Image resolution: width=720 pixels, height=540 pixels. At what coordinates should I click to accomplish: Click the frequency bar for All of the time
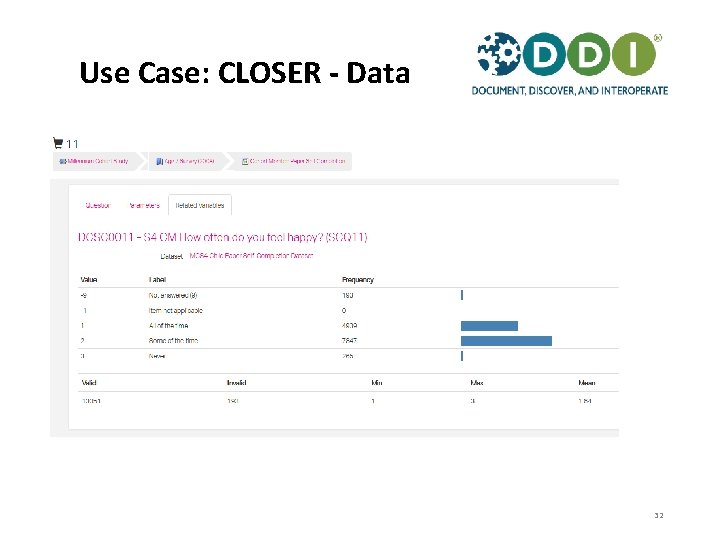489,326
